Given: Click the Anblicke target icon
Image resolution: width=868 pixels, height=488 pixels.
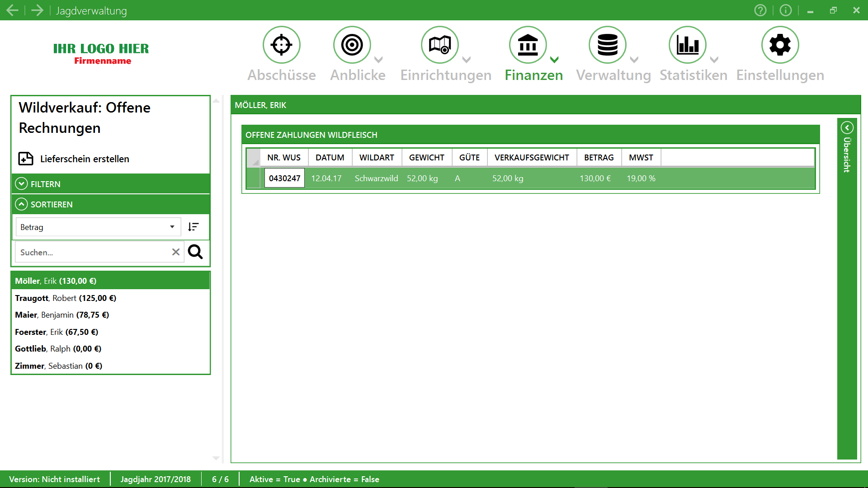Looking at the screenshot, I should click(352, 45).
